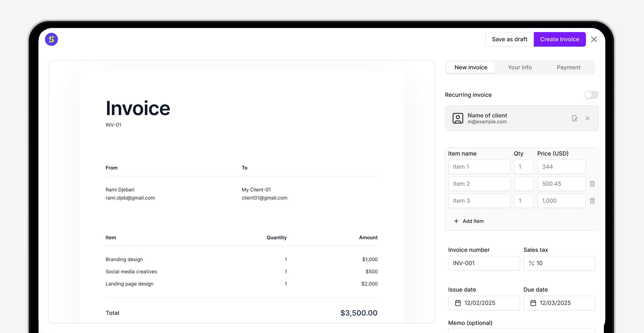Open the Due date field 12/03/2025
The height and width of the screenshot is (333, 644).
[x=559, y=303]
